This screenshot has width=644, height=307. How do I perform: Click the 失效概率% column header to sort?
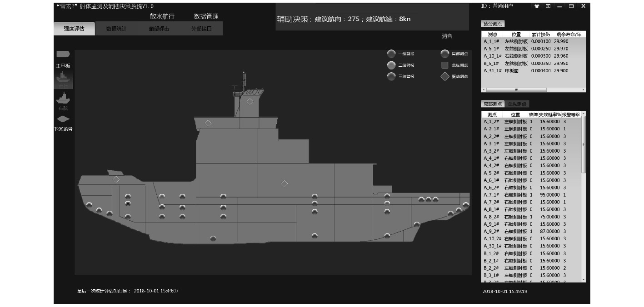click(550, 115)
